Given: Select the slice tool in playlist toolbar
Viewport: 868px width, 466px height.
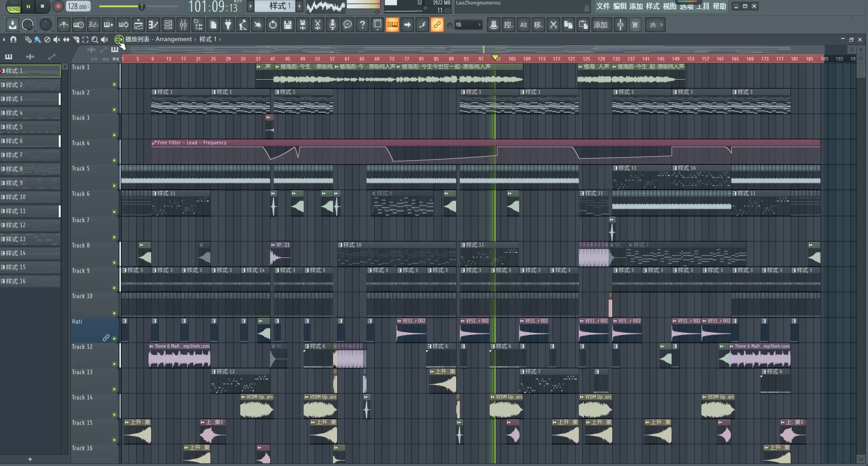Looking at the screenshot, I should 76,39.
